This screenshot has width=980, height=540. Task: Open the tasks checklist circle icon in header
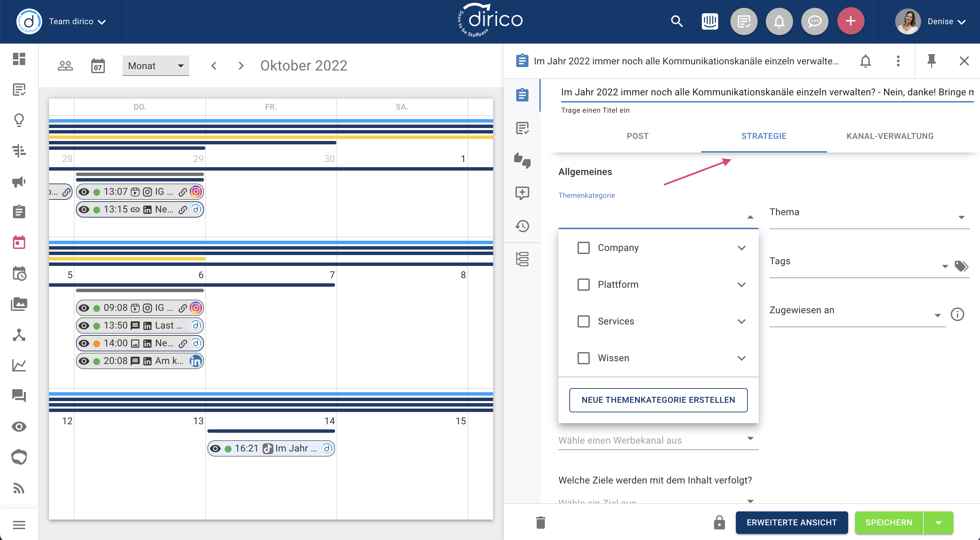(x=744, y=21)
